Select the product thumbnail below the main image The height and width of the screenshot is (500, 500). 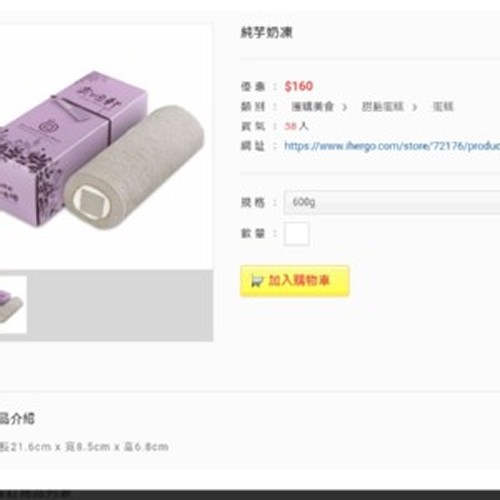click(13, 305)
